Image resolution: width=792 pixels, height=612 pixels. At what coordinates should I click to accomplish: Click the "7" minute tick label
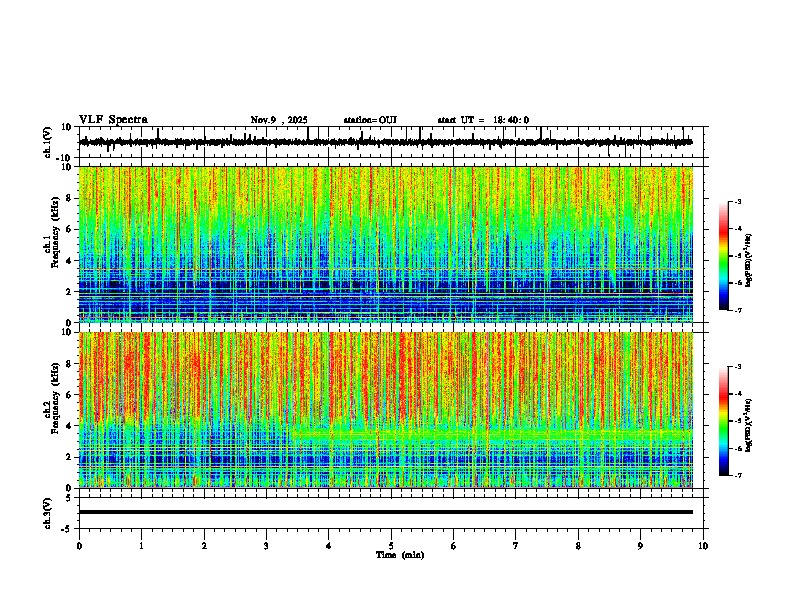click(516, 546)
